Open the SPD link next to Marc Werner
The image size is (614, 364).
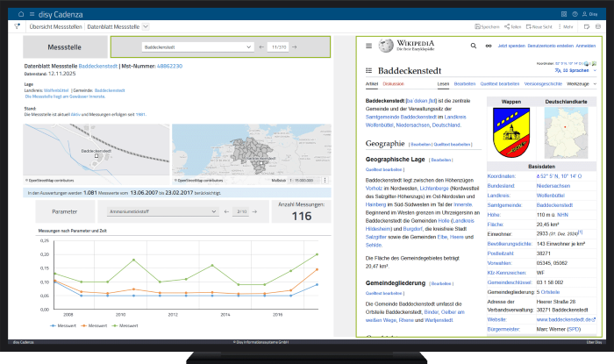pos(574,330)
